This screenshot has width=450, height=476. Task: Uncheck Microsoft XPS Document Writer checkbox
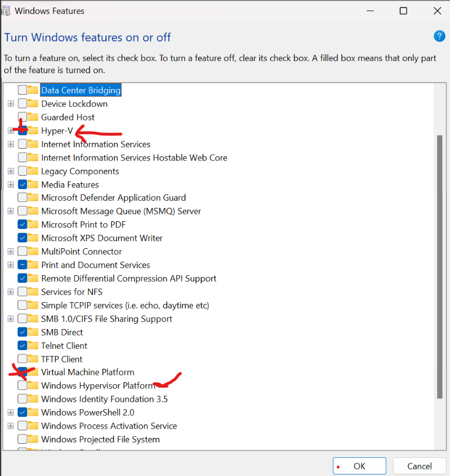22,238
